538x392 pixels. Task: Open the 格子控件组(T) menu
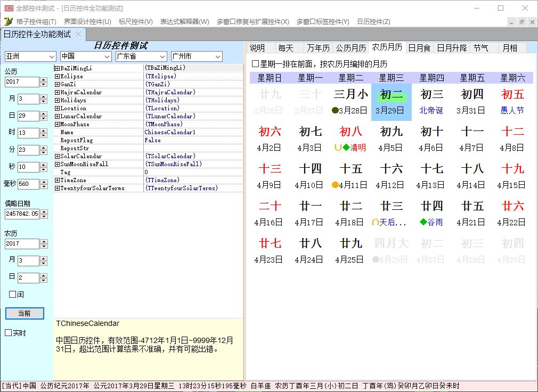coord(36,22)
